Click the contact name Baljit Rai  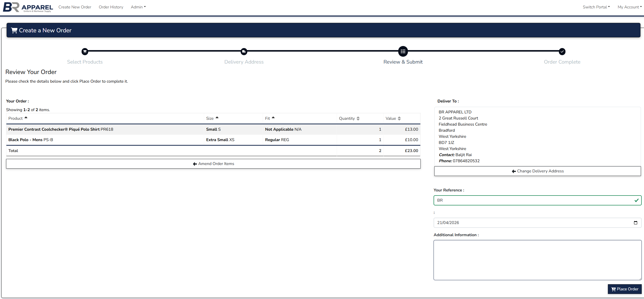464,155
